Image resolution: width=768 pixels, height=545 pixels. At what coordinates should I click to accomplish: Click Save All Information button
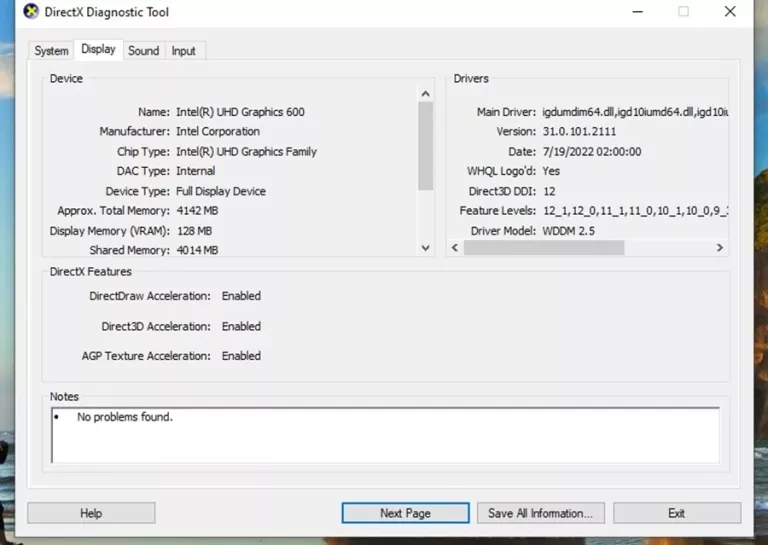540,513
